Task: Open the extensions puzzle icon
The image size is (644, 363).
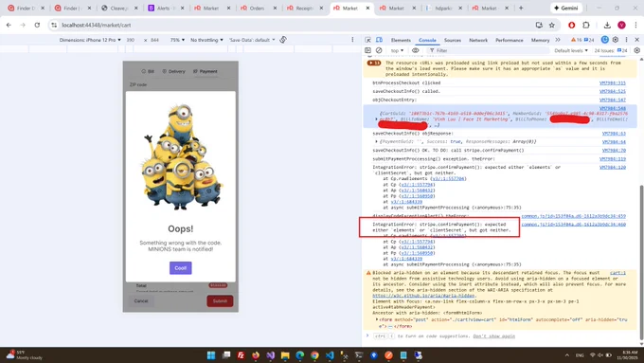Action: point(586,25)
